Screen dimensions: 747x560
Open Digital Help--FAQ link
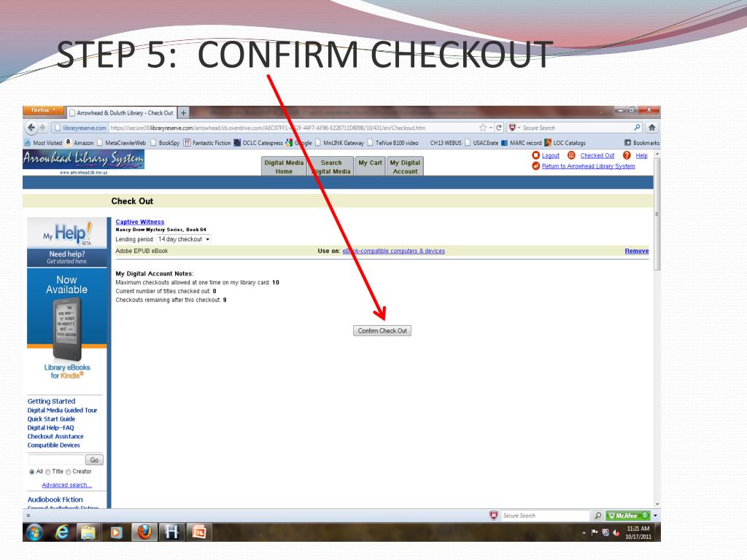tap(50, 427)
